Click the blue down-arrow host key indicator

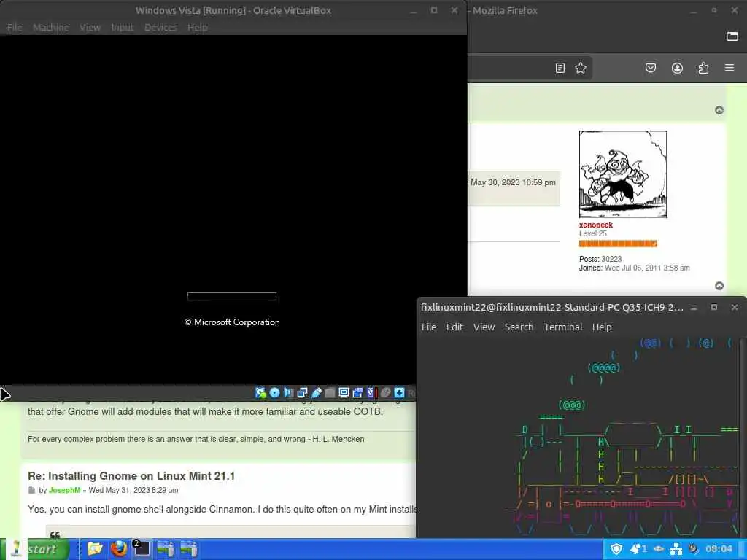coord(399,393)
